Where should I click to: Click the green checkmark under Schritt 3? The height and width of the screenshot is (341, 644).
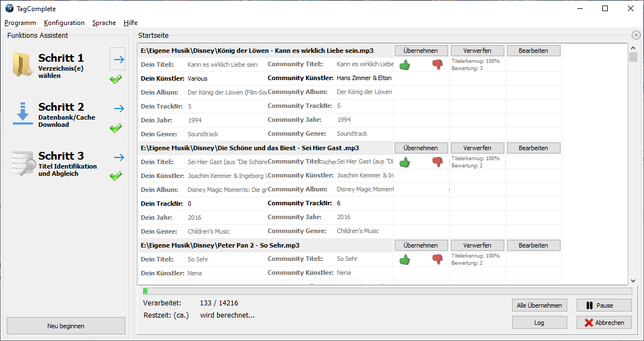tap(116, 176)
